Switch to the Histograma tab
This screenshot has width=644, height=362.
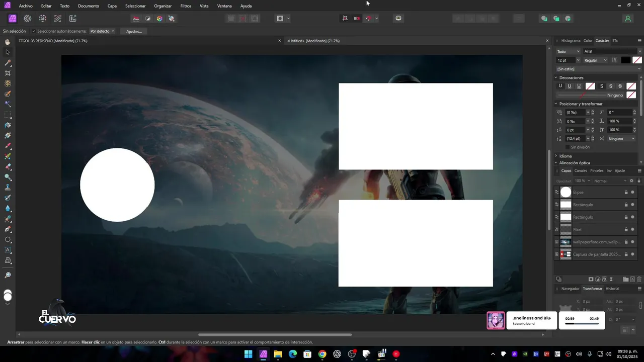pos(571,41)
